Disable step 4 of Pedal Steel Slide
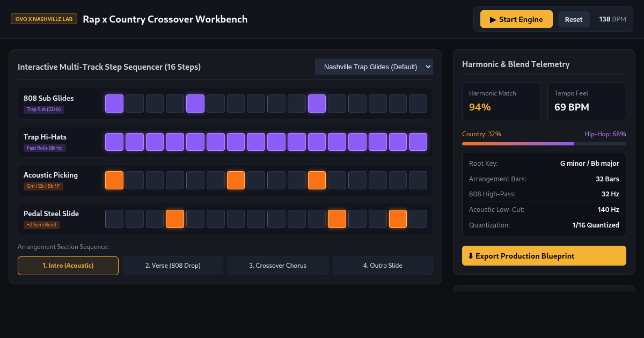 pos(175,219)
